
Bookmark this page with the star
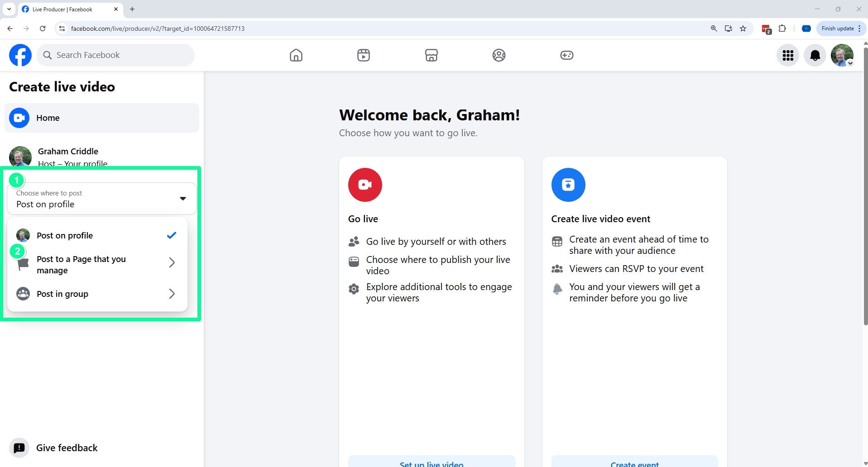pyautogui.click(x=743, y=29)
